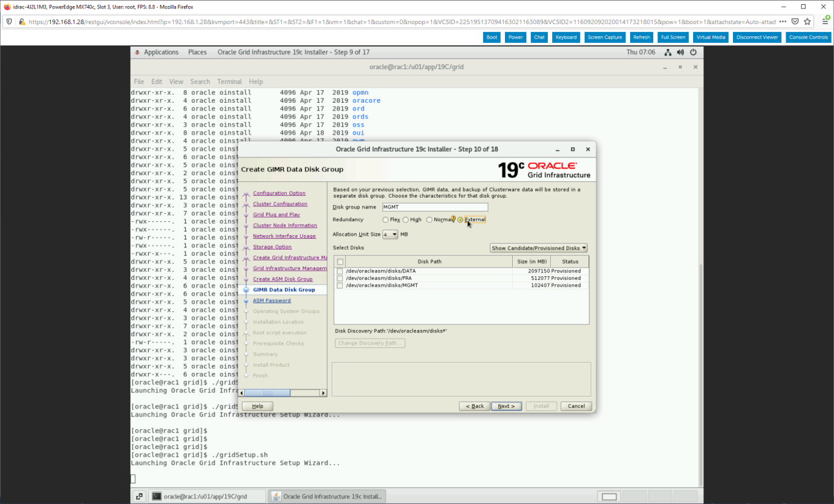Screen dimensions: 834x504
Task: Open the iDRAC Keyboard button
Action: click(x=566, y=37)
